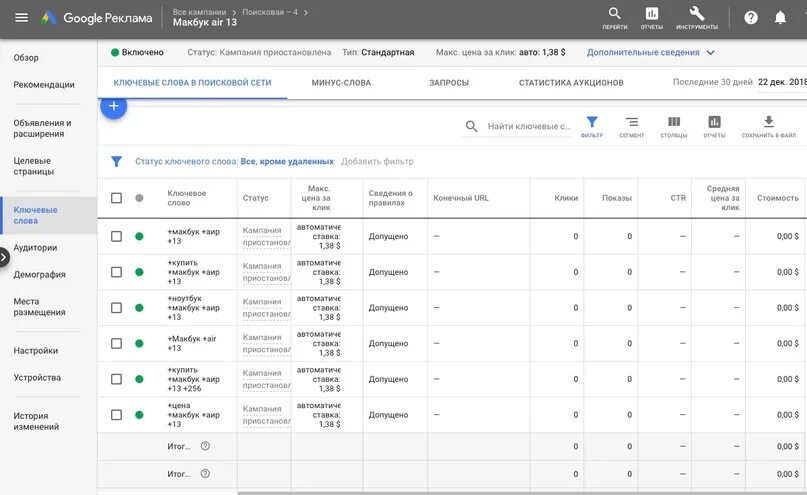This screenshot has width=807, height=495.
Task: Click the Google Реклама logo
Action: (x=97, y=18)
